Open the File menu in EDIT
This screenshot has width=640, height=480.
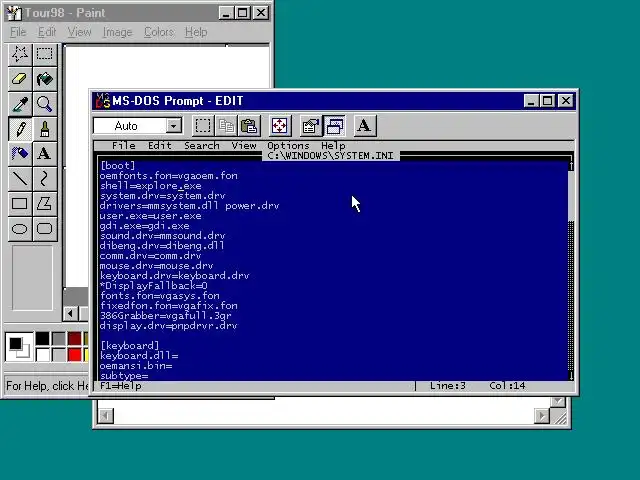click(123, 146)
